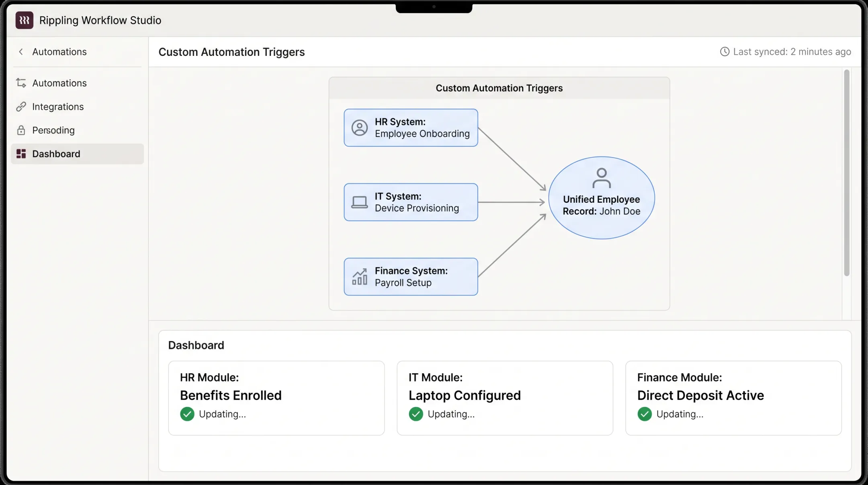
Task: Click the Dashboard grid icon
Action: [x=21, y=154]
